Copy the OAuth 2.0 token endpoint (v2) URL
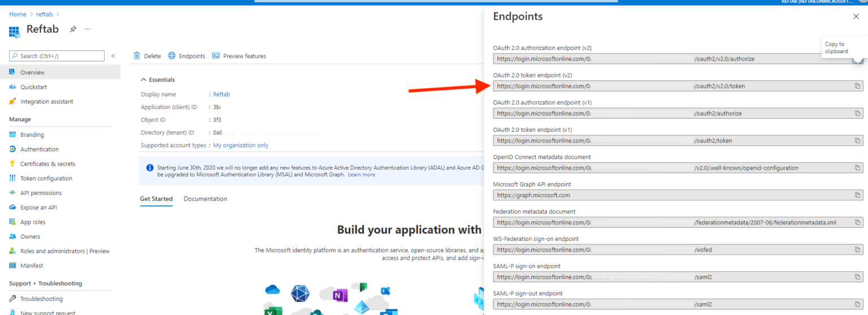The height and width of the screenshot is (315, 868). 857,86
